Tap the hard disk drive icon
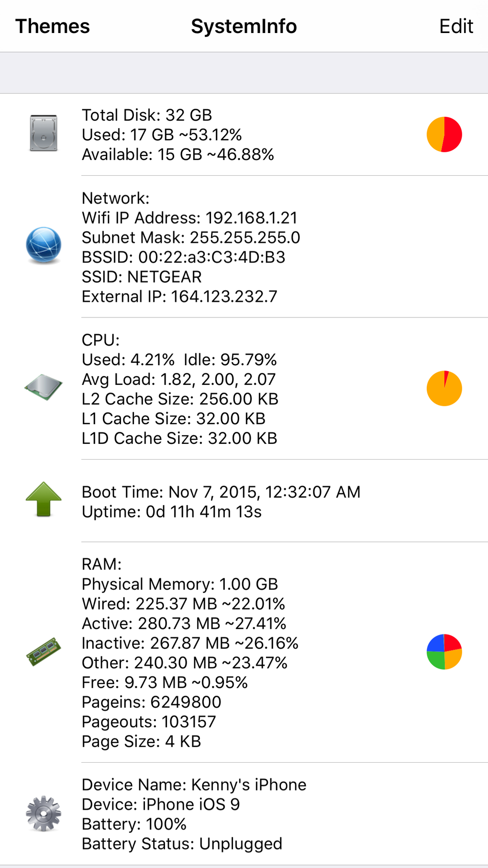Viewport: 488px width, 868px height. click(44, 133)
